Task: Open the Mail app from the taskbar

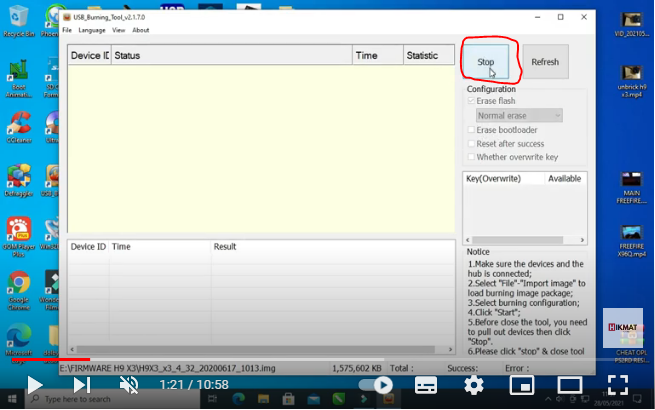Action: click(313, 399)
